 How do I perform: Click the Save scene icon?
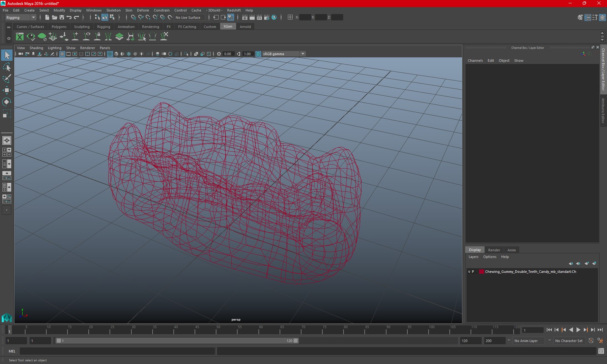62,17
